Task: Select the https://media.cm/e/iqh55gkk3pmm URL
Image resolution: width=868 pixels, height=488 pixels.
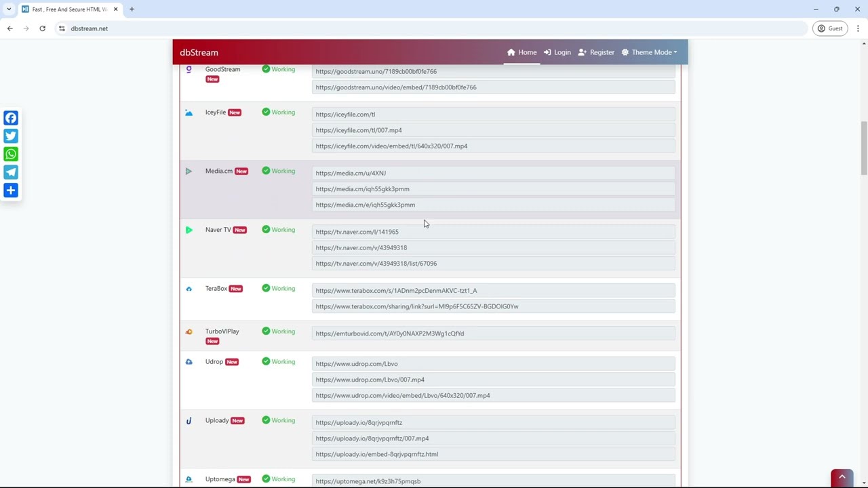Action: 494,205
